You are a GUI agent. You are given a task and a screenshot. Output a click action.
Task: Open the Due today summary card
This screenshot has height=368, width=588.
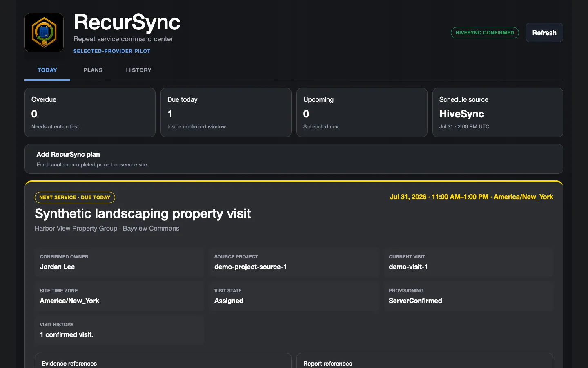click(226, 112)
